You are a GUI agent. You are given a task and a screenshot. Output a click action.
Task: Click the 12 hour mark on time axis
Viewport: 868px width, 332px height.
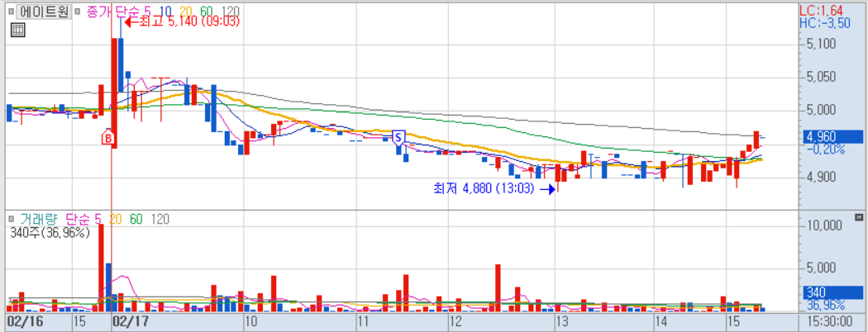pyautogui.click(x=455, y=321)
